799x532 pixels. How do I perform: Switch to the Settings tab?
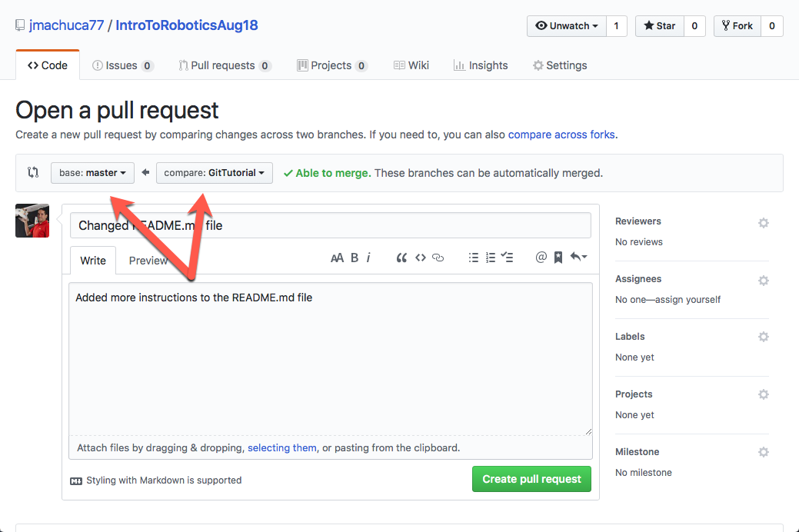click(x=560, y=65)
